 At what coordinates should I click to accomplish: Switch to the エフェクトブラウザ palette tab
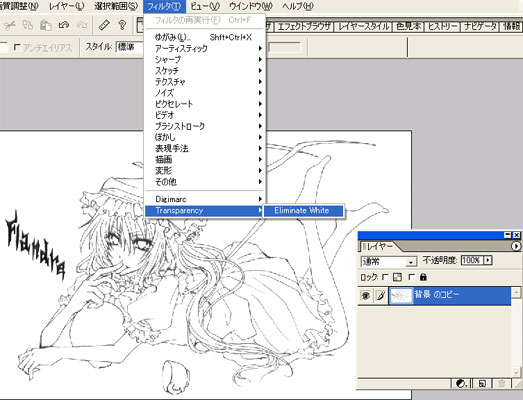coord(304,26)
